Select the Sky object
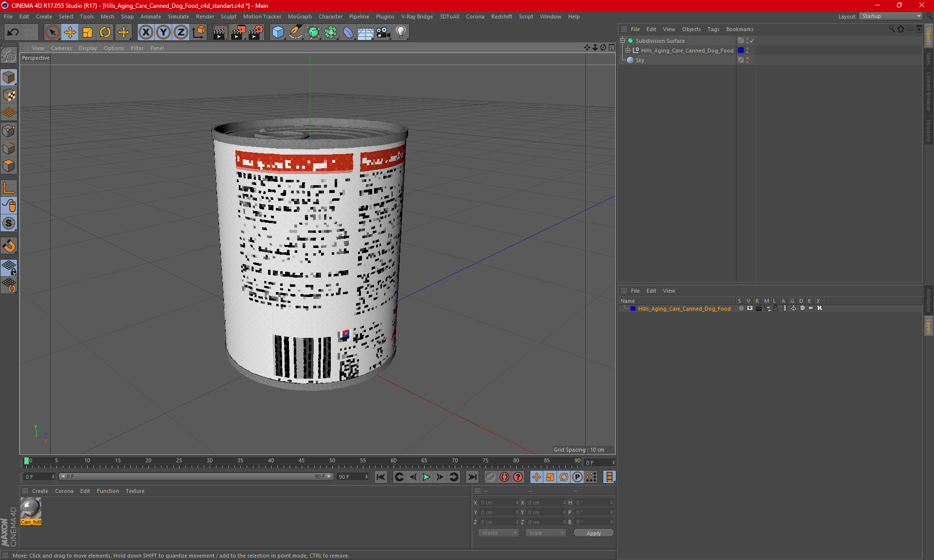Image resolution: width=934 pixels, height=560 pixels. tap(640, 60)
